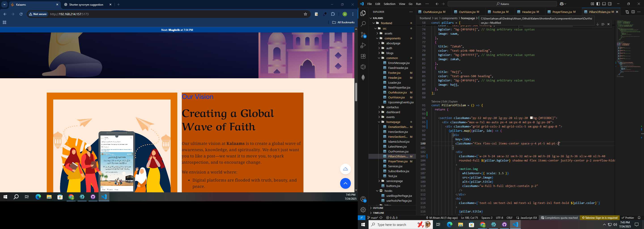The image size is (644, 229).
Task: Open the Run menu
Action: coord(418,4)
